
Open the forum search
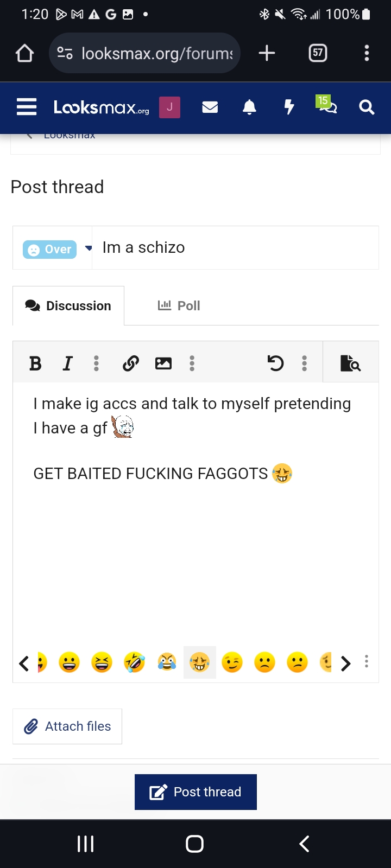[367, 107]
